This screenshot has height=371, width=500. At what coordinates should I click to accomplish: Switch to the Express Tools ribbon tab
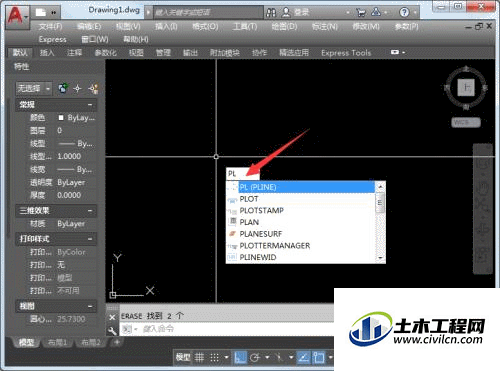pyautogui.click(x=346, y=53)
